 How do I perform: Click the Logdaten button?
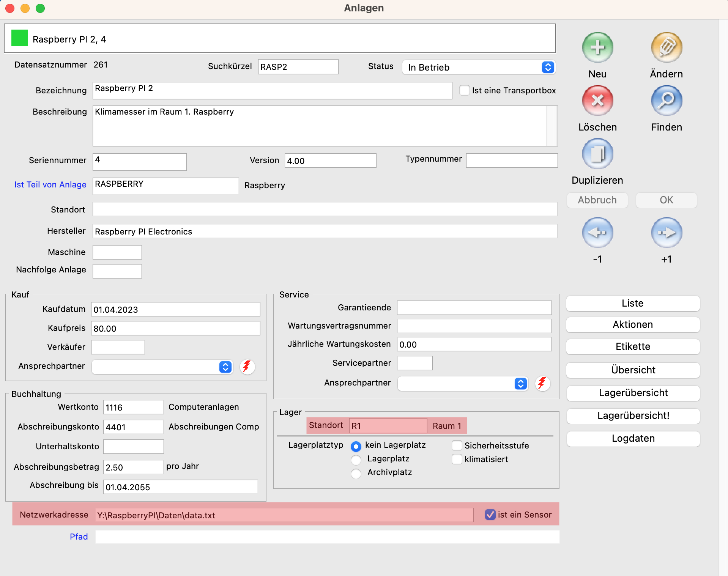(633, 439)
